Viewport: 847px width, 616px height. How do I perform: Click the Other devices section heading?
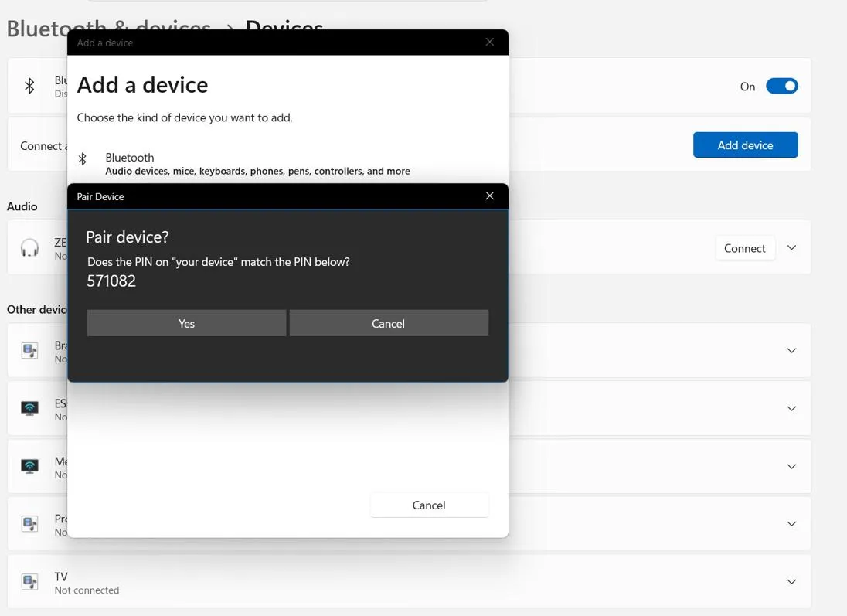(37, 309)
